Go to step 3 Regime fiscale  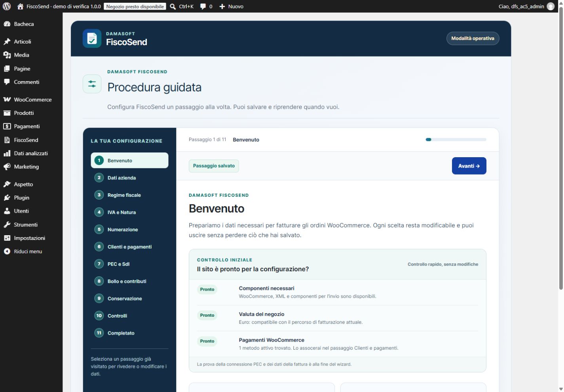point(129,195)
